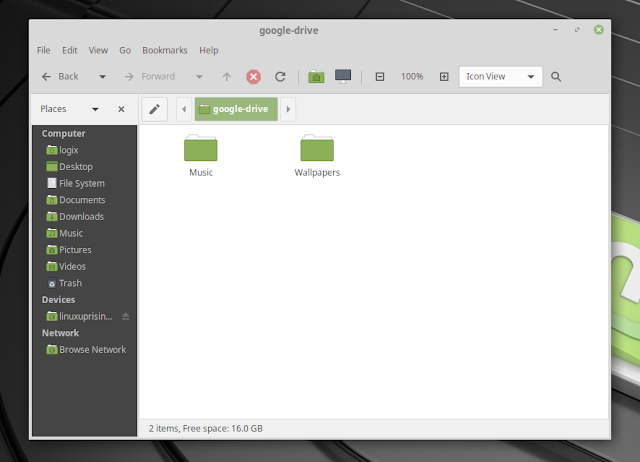
Task: Go up to the parent folder
Action: [227, 77]
